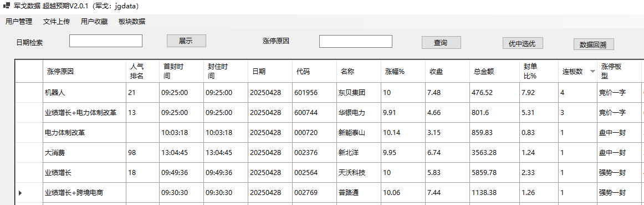This screenshot has height=205, width=644.
Task: Select stock code 002376
Action: (314, 153)
